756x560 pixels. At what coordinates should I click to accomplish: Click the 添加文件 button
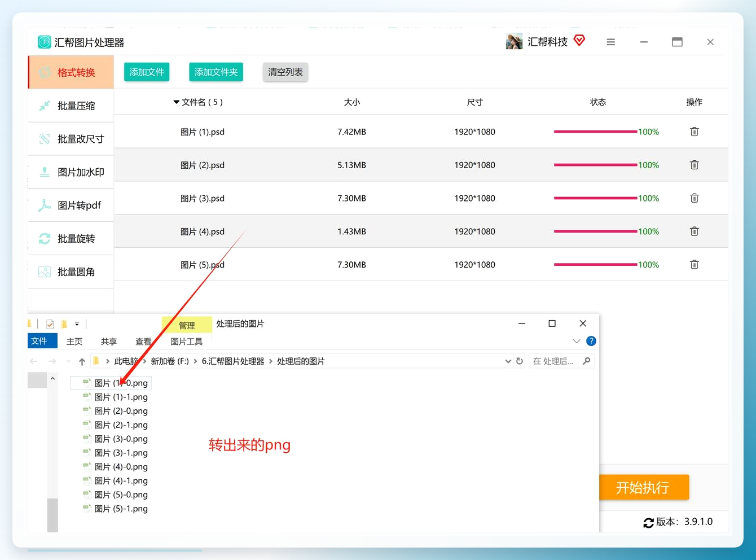click(147, 72)
